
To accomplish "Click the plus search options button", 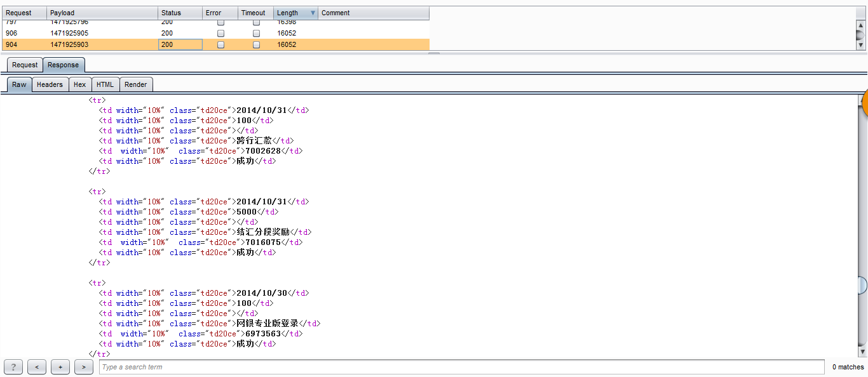I will pos(60,367).
